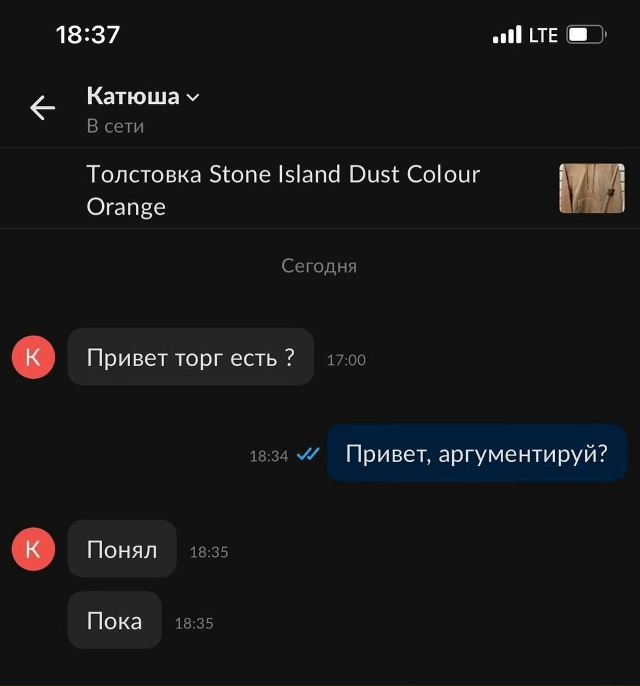Tap the Сегодня date separator

click(x=319, y=266)
